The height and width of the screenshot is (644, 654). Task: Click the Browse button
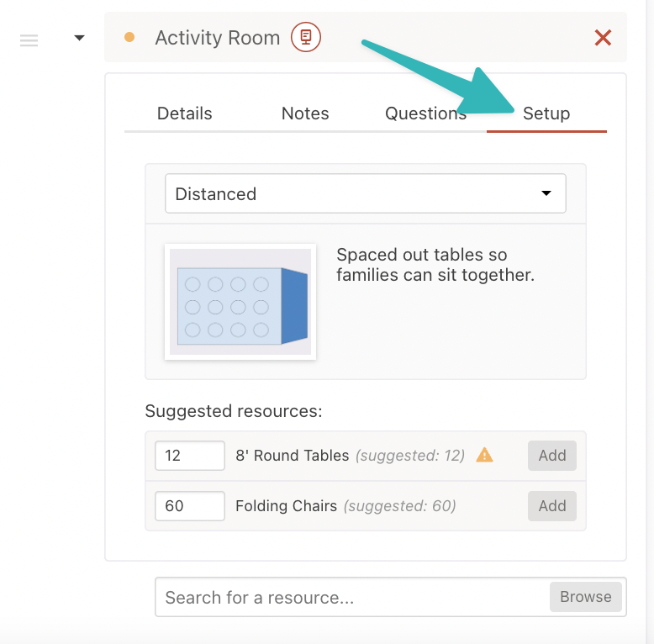[586, 597]
